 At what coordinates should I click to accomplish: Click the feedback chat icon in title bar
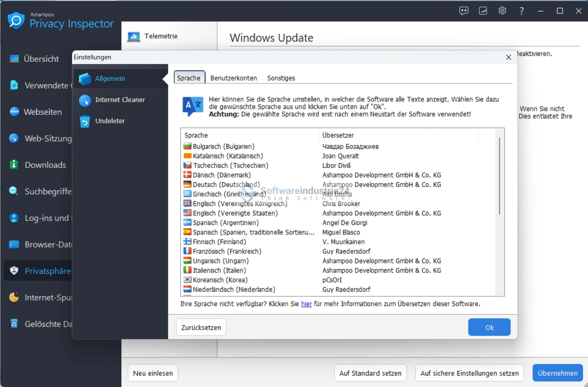pos(464,11)
